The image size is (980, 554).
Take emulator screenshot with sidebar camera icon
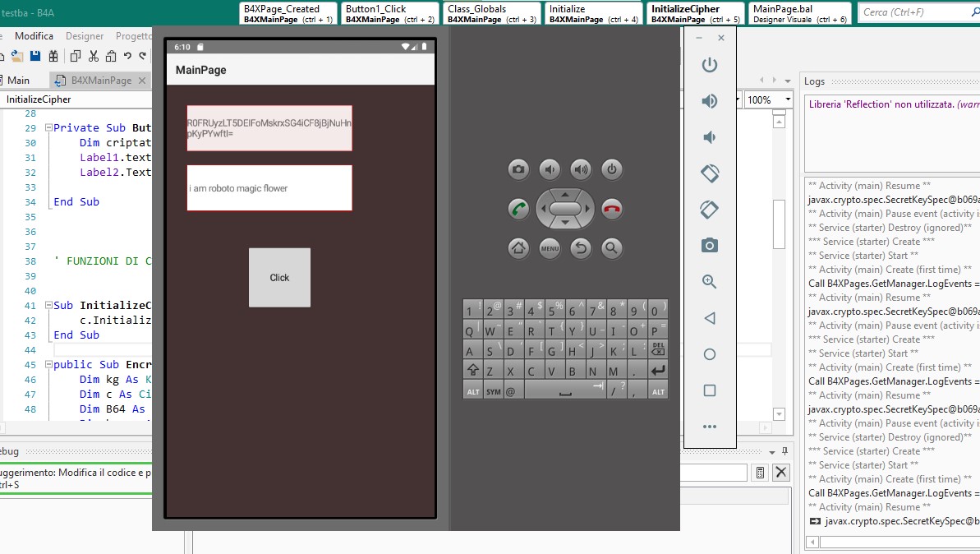pos(710,245)
